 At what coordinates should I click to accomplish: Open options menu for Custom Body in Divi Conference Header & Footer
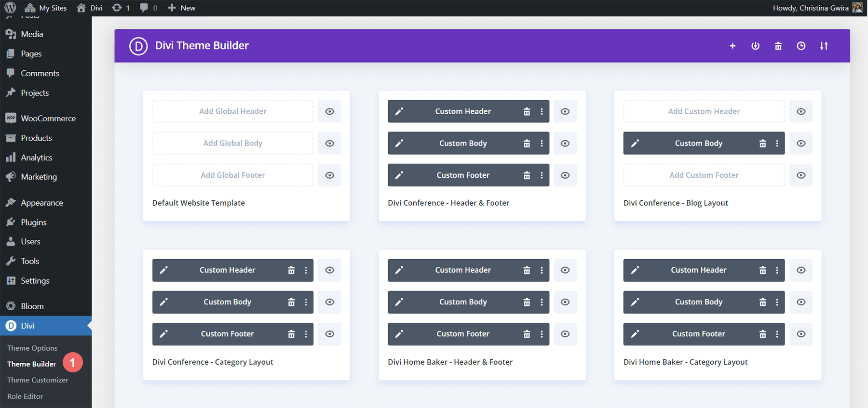[542, 143]
